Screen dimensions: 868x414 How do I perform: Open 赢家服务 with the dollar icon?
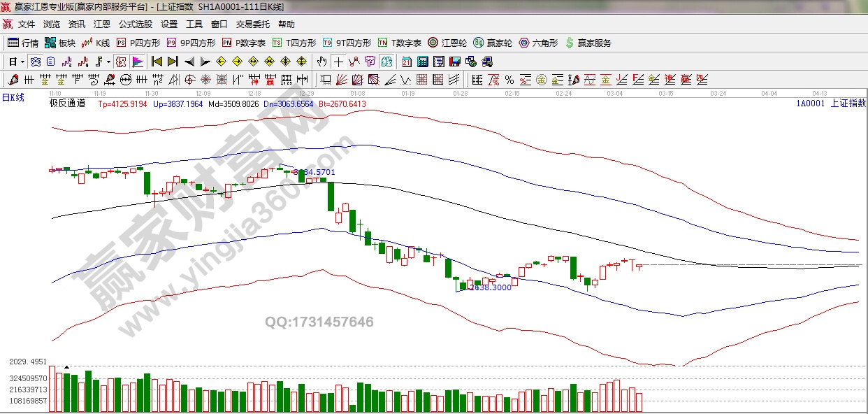click(588, 43)
